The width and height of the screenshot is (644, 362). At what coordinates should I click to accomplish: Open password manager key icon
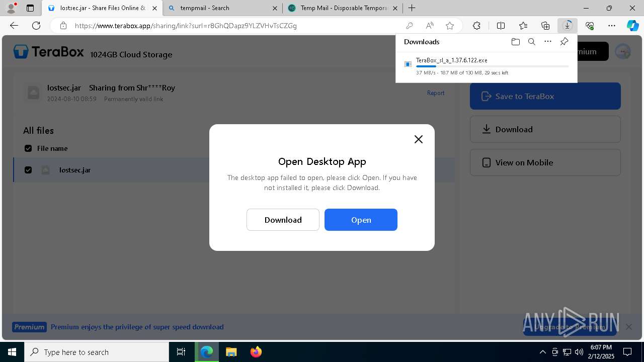[409, 26]
